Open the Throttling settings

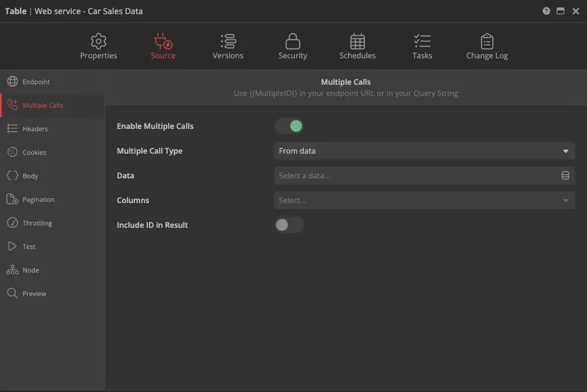click(37, 223)
